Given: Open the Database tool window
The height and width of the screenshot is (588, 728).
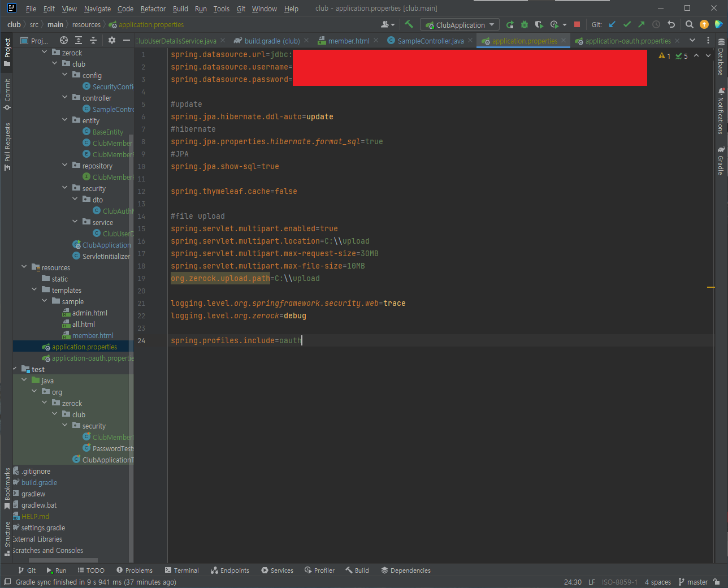Looking at the screenshot, I should tap(721, 57).
